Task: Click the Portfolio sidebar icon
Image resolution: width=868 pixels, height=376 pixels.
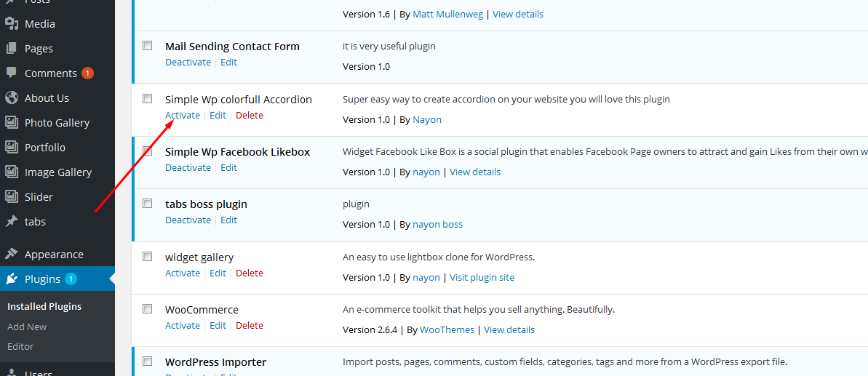Action: click(12, 147)
